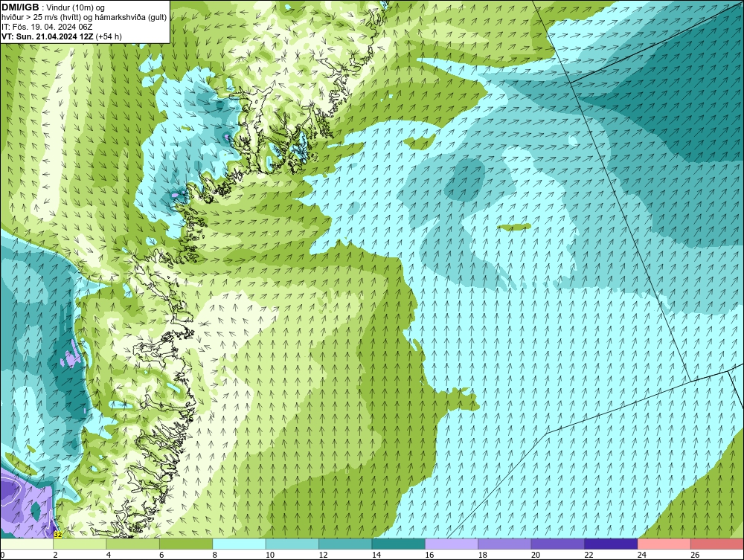Click the 'IT: Fös. 19. 04. 2024 06Z' line
The width and height of the screenshot is (744, 560).
tap(47, 27)
